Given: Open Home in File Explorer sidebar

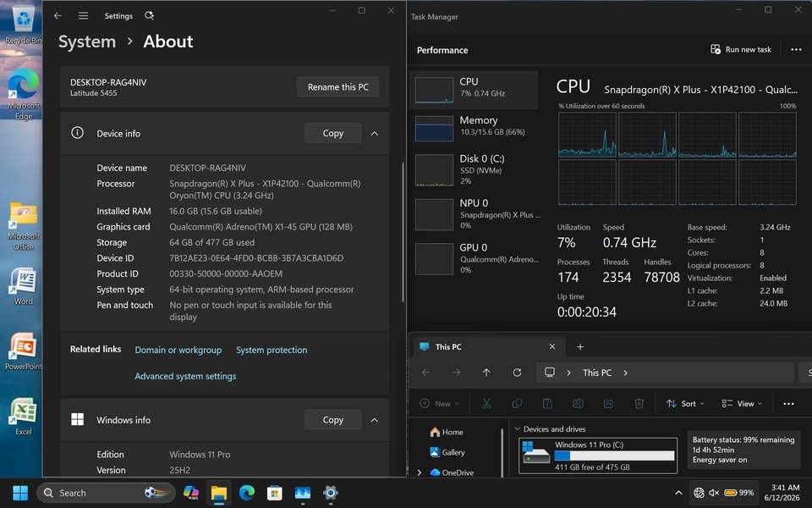Looking at the screenshot, I should pos(447,432).
